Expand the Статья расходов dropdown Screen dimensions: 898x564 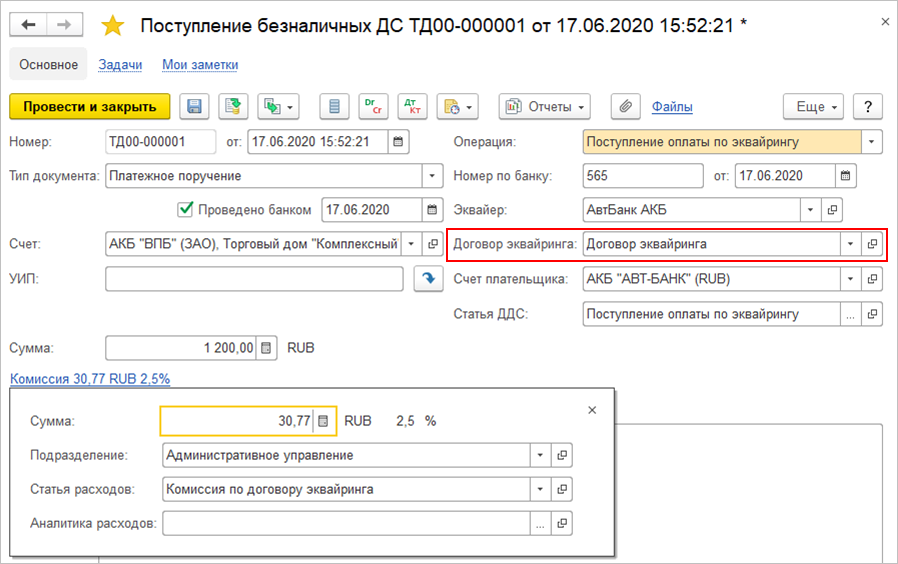(x=540, y=489)
